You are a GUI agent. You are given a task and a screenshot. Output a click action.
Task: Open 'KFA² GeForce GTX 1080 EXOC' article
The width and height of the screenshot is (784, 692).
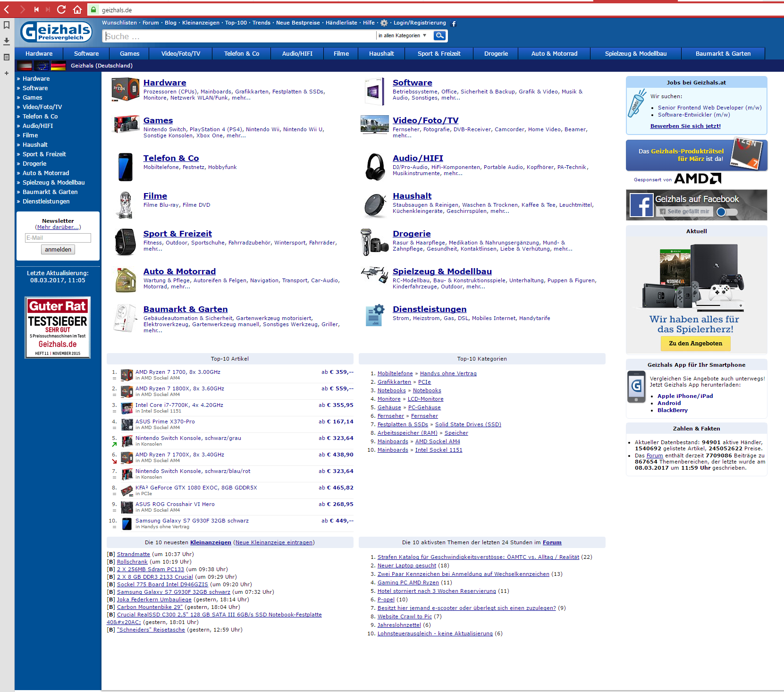[x=196, y=488]
